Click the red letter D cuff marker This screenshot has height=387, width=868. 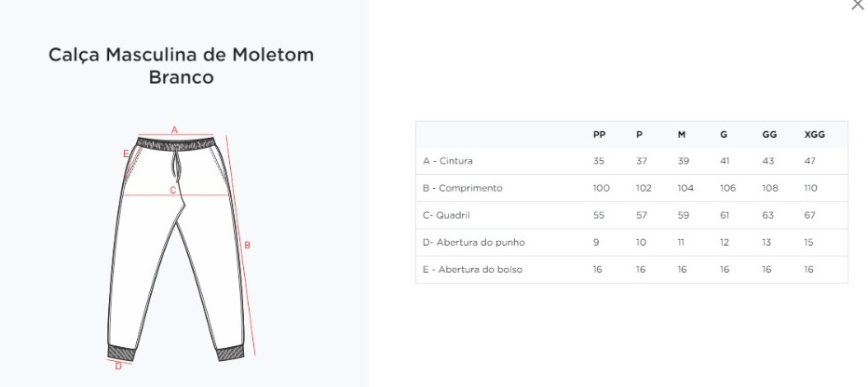(x=118, y=366)
